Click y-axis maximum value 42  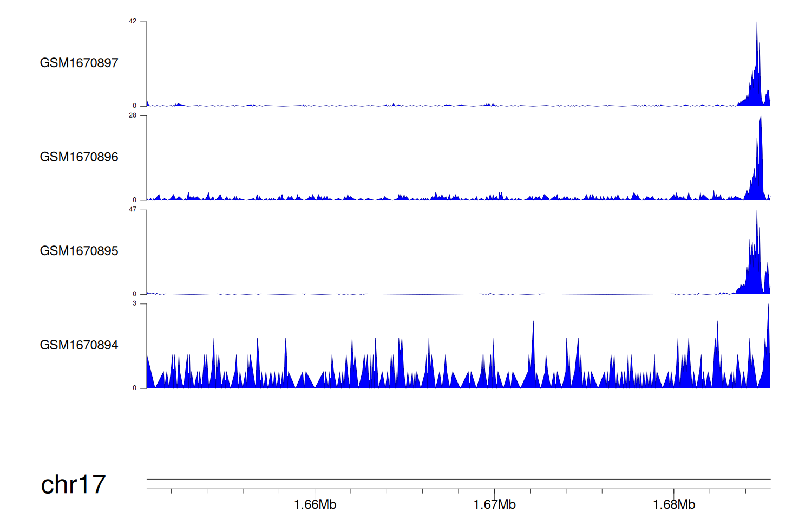pos(133,22)
